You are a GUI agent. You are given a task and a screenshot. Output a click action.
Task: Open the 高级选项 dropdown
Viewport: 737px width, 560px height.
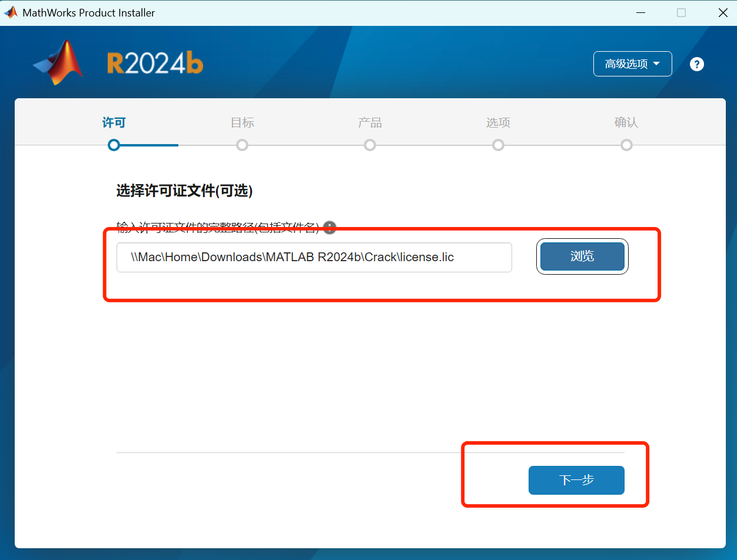[x=633, y=64]
